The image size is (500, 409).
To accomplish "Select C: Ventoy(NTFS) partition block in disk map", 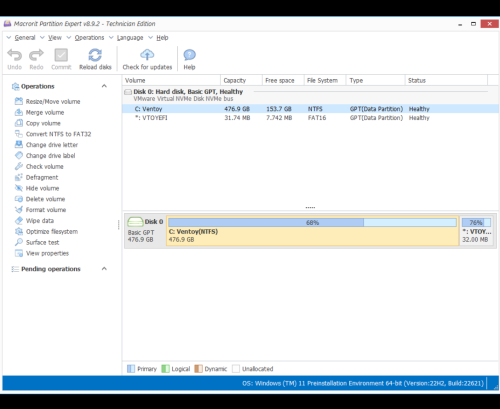I will pyautogui.click(x=313, y=231).
